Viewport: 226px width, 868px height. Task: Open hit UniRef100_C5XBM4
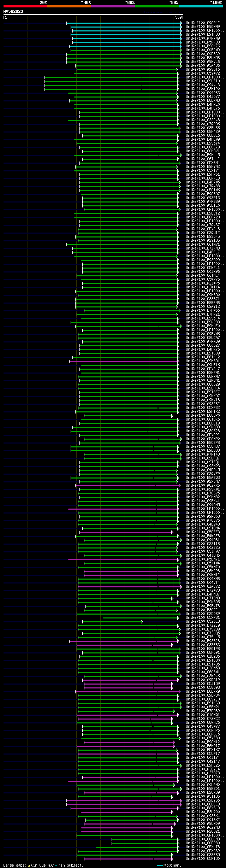(203, 163)
